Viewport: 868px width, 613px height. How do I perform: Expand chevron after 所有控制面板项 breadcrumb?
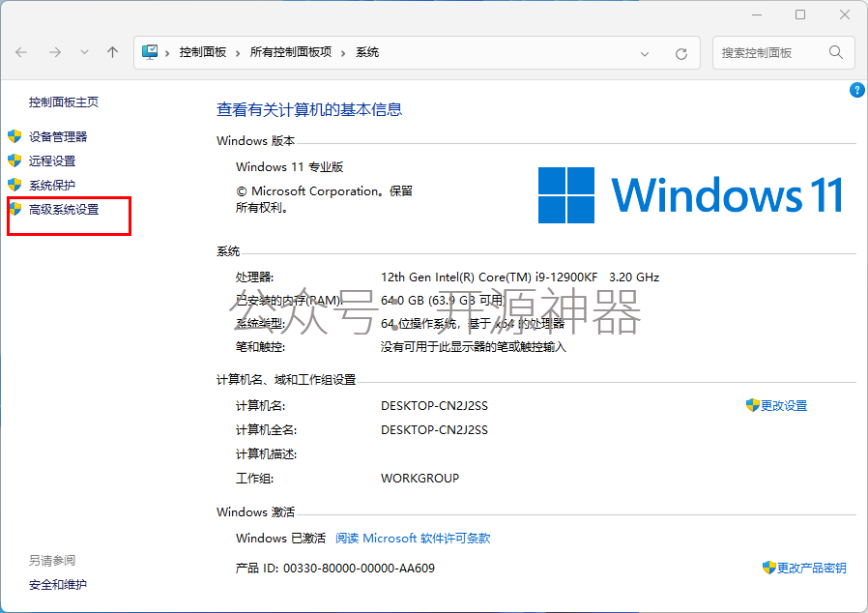[343, 53]
